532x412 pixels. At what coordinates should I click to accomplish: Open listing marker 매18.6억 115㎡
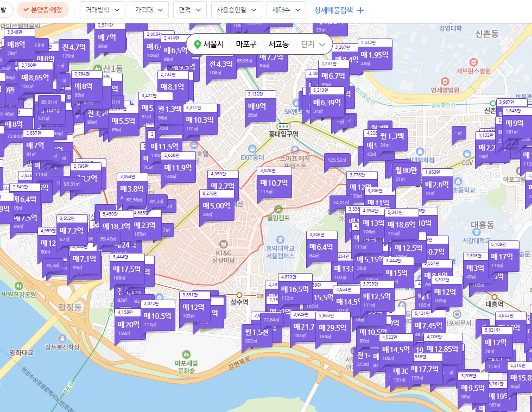pos(401,225)
